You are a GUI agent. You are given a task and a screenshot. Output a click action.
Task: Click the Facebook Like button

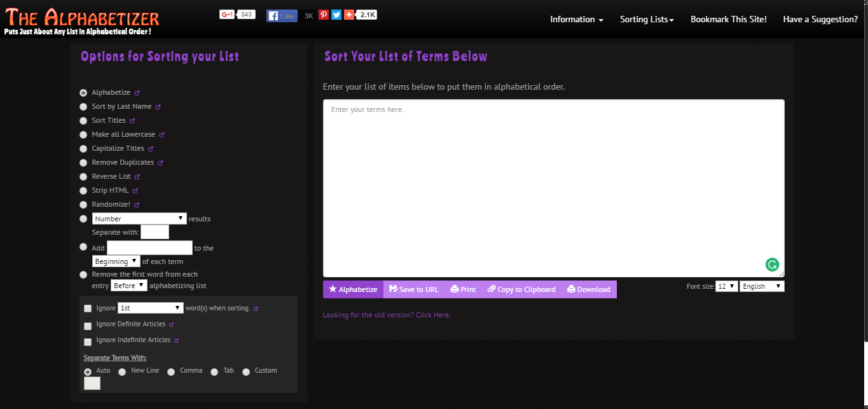[x=282, y=16]
